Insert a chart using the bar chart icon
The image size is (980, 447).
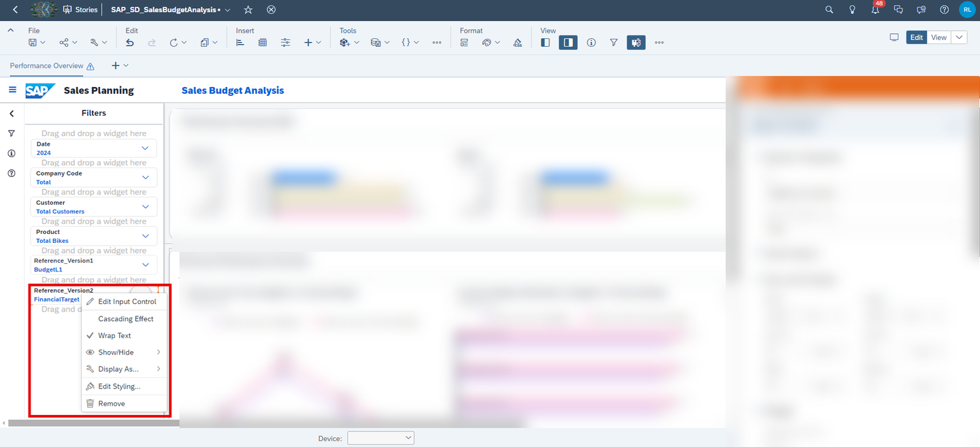240,42
